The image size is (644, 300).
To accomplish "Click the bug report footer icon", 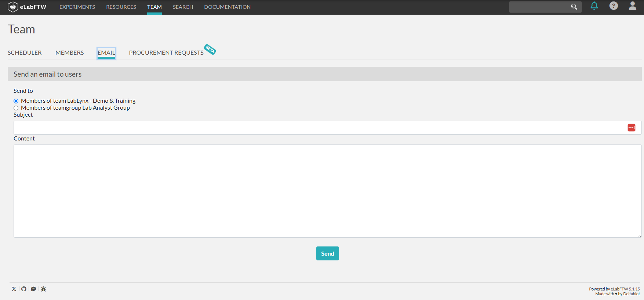I will (43, 289).
